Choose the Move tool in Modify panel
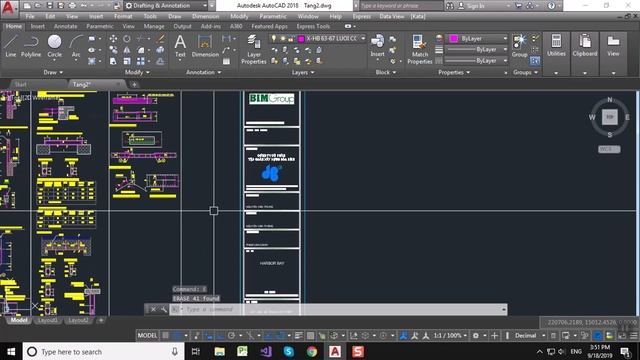 (x=113, y=39)
